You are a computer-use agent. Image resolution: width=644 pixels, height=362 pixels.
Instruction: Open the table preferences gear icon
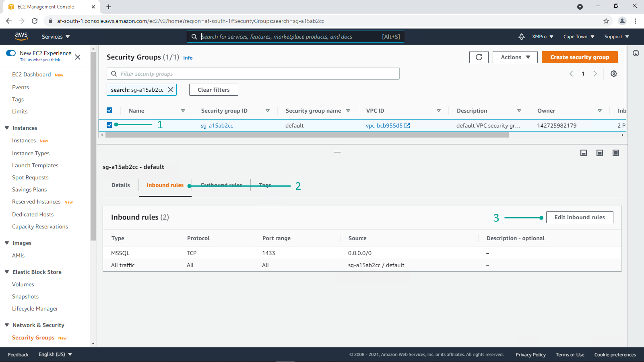[614, 74]
